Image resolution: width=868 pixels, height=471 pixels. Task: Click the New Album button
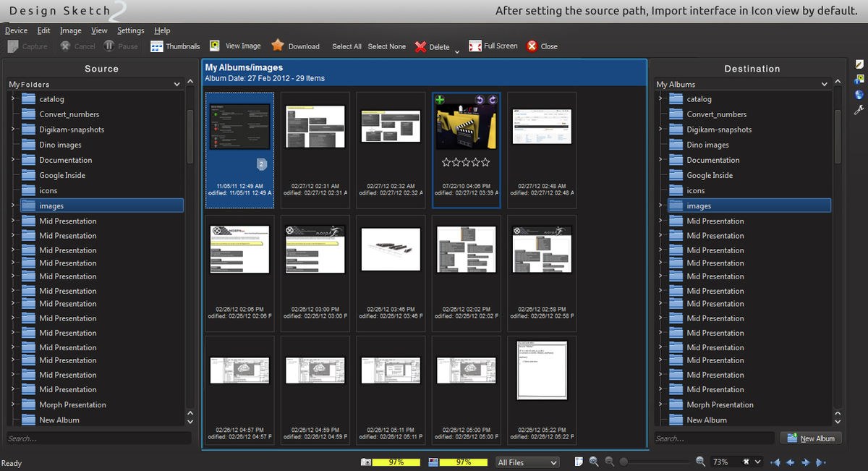point(811,438)
